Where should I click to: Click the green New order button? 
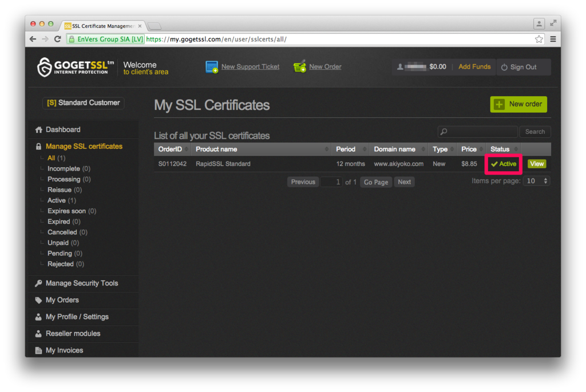(518, 104)
